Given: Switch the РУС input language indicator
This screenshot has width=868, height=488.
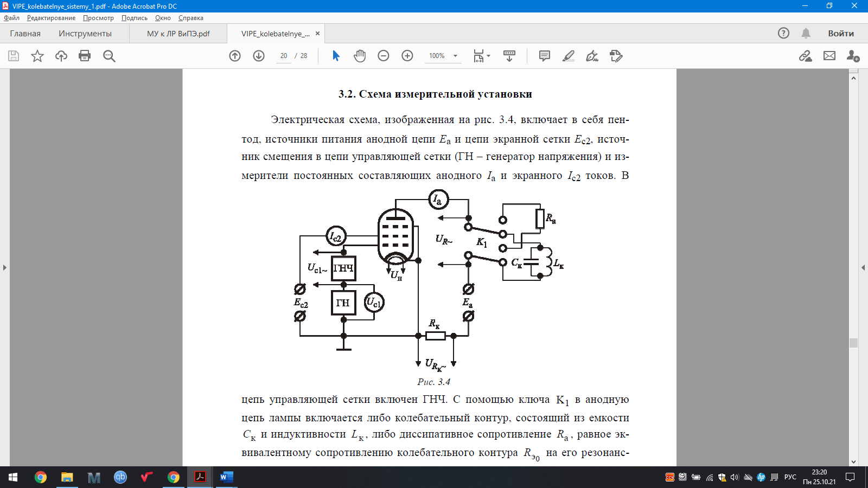Looking at the screenshot, I should click(x=790, y=477).
